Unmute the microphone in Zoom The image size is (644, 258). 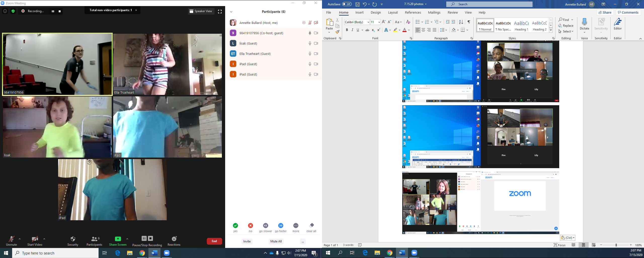tap(11, 239)
